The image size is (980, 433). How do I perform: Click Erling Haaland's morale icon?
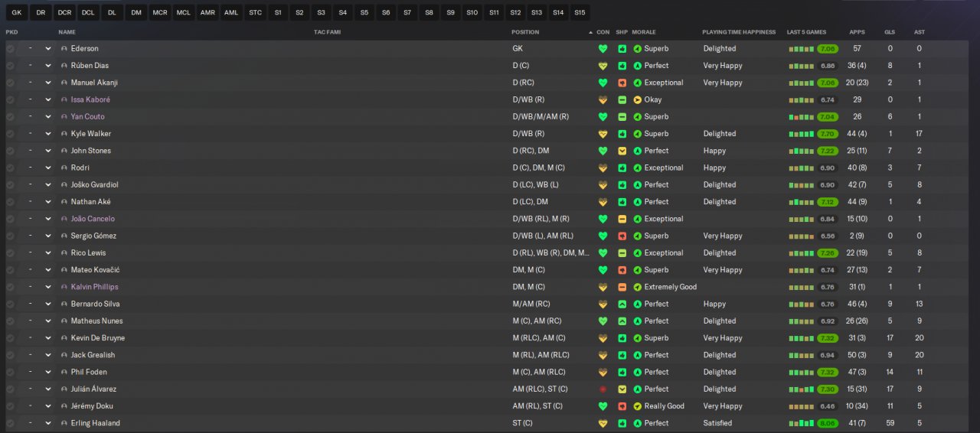coord(637,423)
